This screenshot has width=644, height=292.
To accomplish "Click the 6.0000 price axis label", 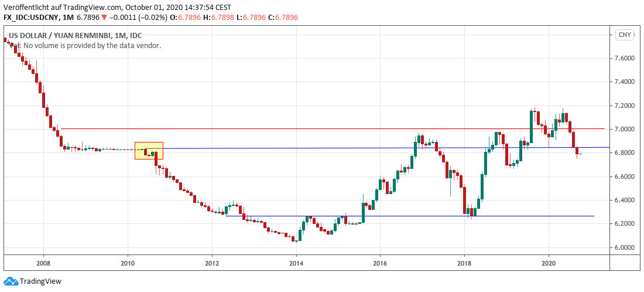I will pyautogui.click(x=625, y=247).
